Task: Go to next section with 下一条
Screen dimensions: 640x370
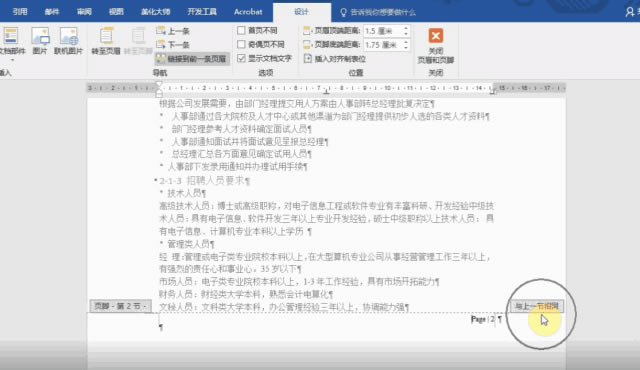Action: (173, 44)
